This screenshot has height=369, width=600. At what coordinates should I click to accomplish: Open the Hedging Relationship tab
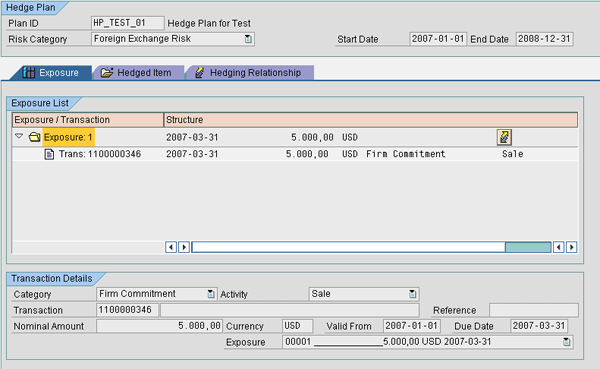click(x=250, y=73)
